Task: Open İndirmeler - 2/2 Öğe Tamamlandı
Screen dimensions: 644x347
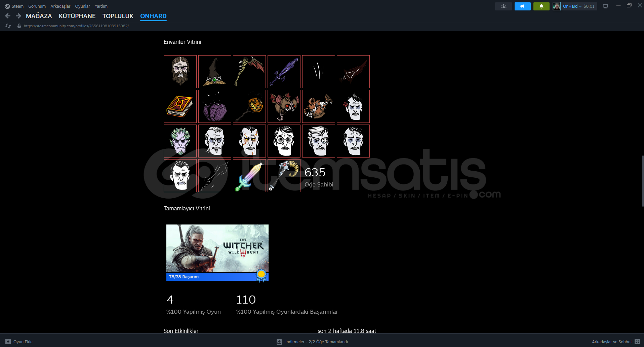Action: pos(312,342)
